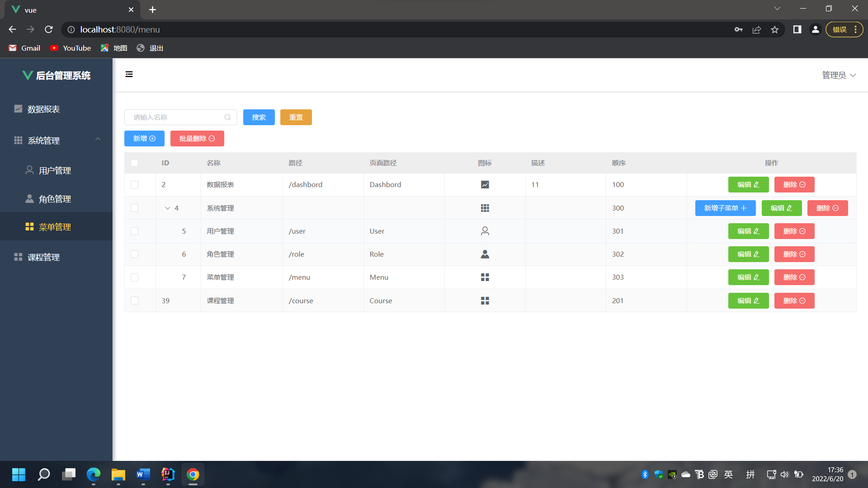Click the outlined user icon in 用户管理 row
Image resolution: width=868 pixels, height=488 pixels.
(x=485, y=231)
